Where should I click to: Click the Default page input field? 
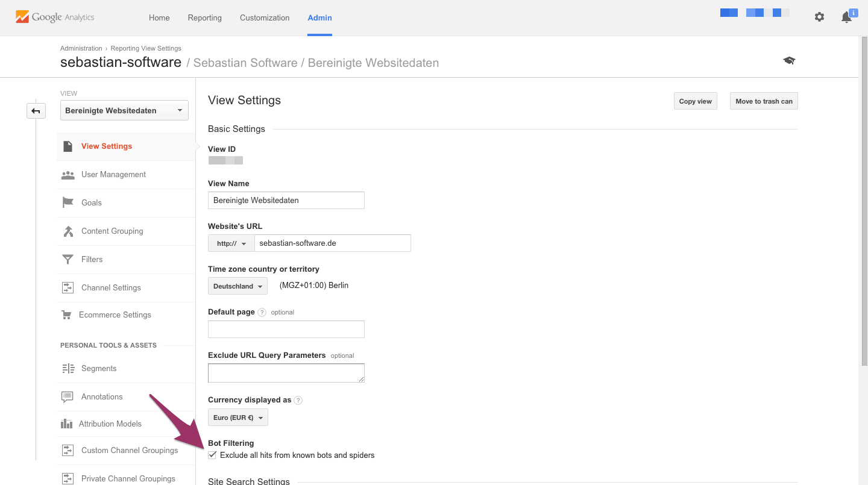point(286,329)
